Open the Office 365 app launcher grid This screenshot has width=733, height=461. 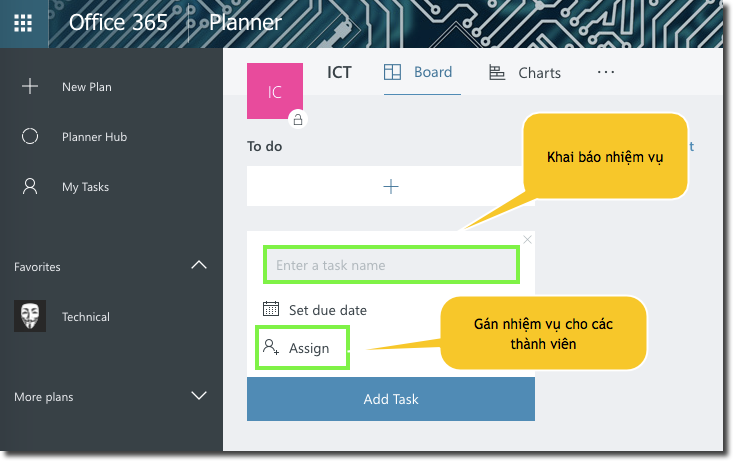(x=22, y=23)
